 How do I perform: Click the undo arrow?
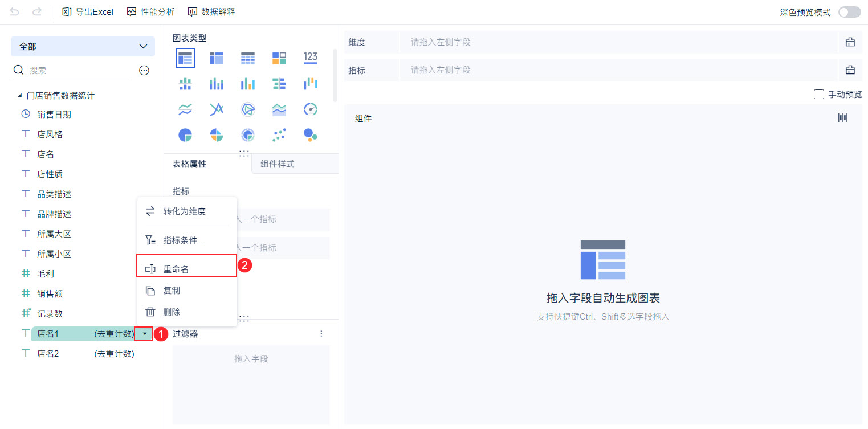[14, 11]
